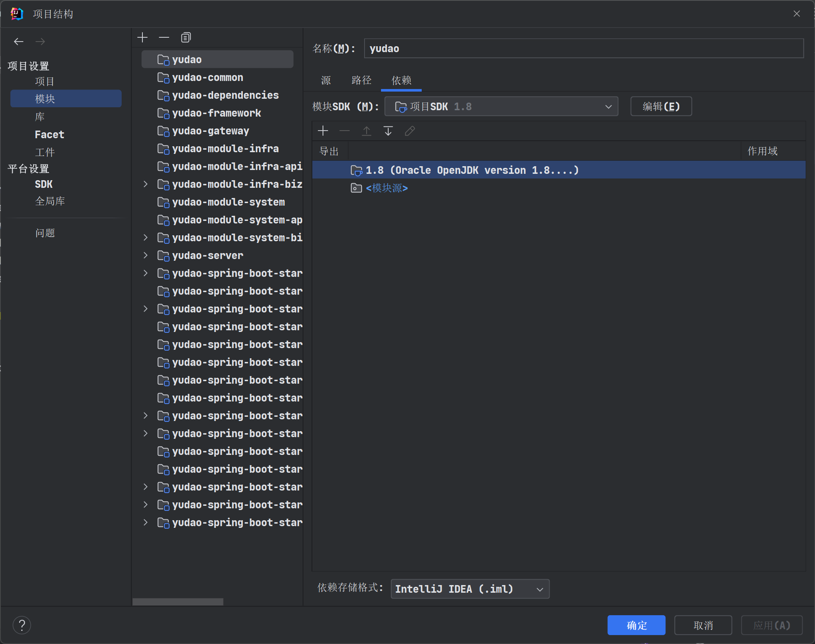Click the copy module icon
This screenshot has width=815, height=644.
click(186, 38)
